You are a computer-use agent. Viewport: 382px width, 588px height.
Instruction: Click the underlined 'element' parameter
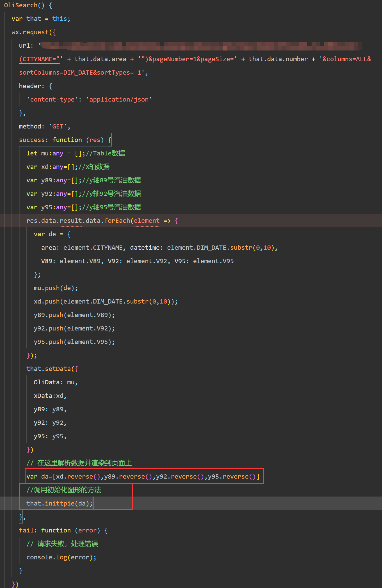pos(147,221)
